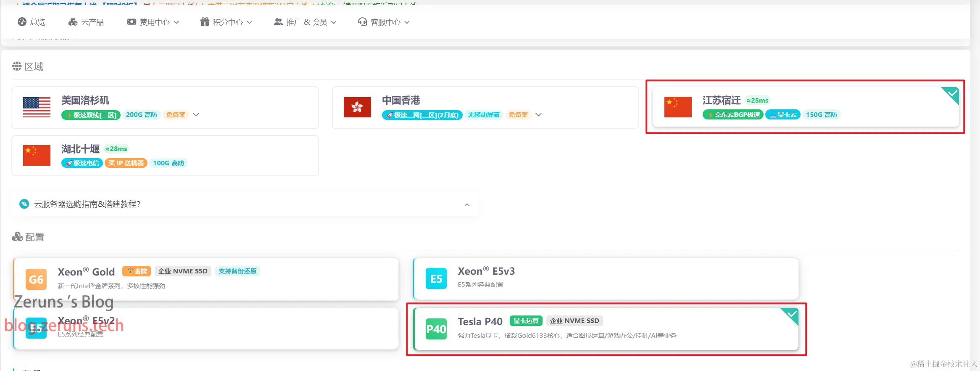Viewport: 980px width, 371px height.
Task: Click the 极速双线[二区] tag
Action: (91, 115)
